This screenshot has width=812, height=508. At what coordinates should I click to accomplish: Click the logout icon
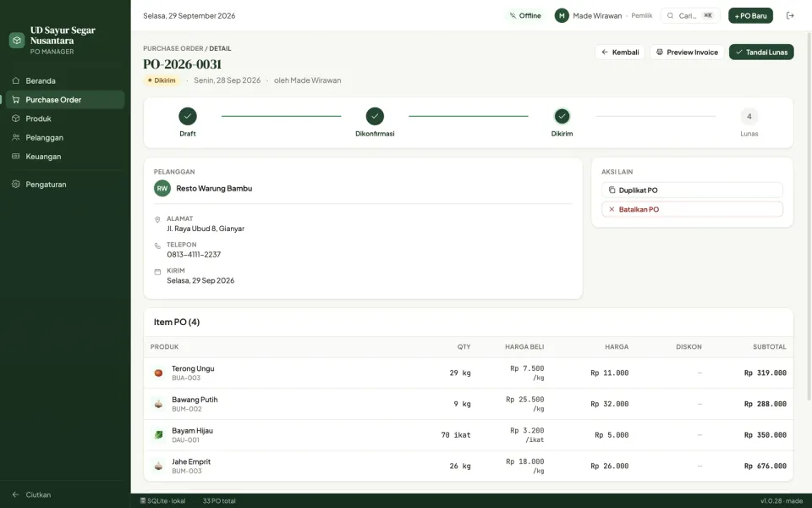click(x=790, y=15)
